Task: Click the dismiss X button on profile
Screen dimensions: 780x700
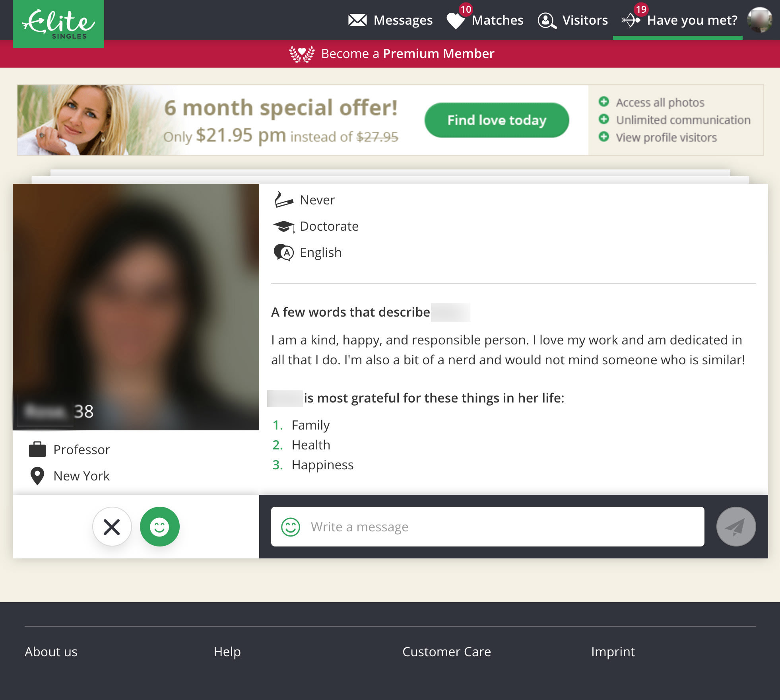Action: [x=111, y=526]
